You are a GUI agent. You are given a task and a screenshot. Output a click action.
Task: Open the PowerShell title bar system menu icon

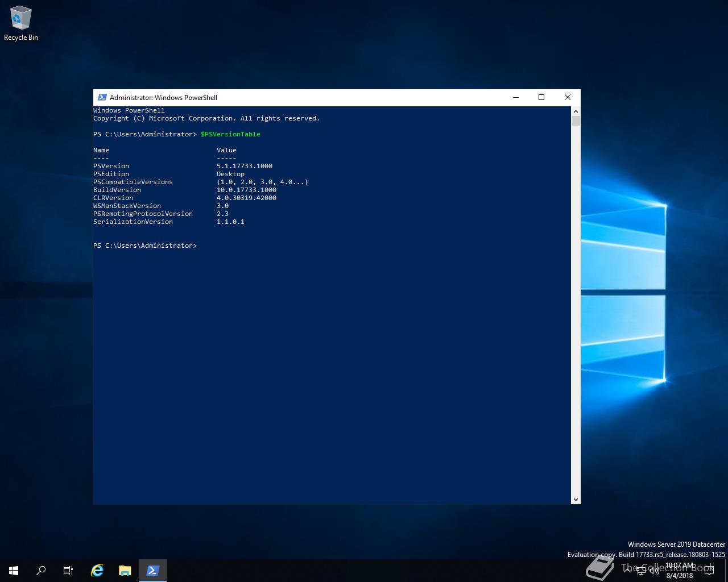102,97
